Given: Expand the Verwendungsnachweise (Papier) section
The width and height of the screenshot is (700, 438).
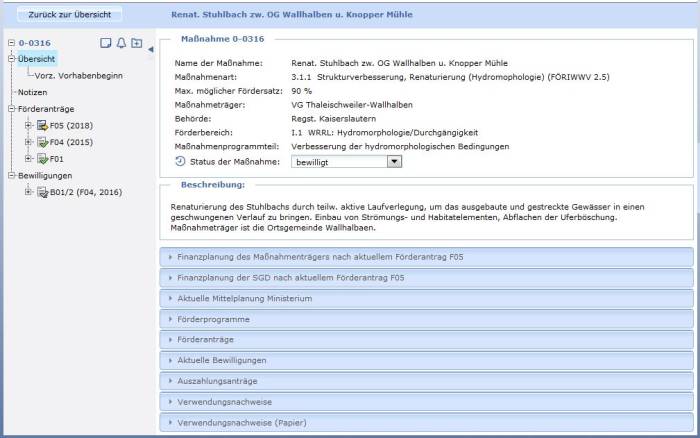Looking at the screenshot, I should [426, 422].
